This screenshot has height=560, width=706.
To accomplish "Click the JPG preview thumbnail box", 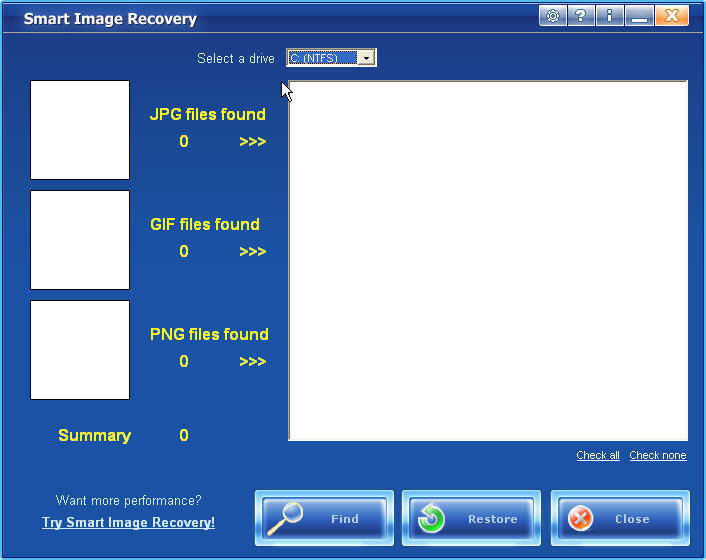I will [x=80, y=130].
